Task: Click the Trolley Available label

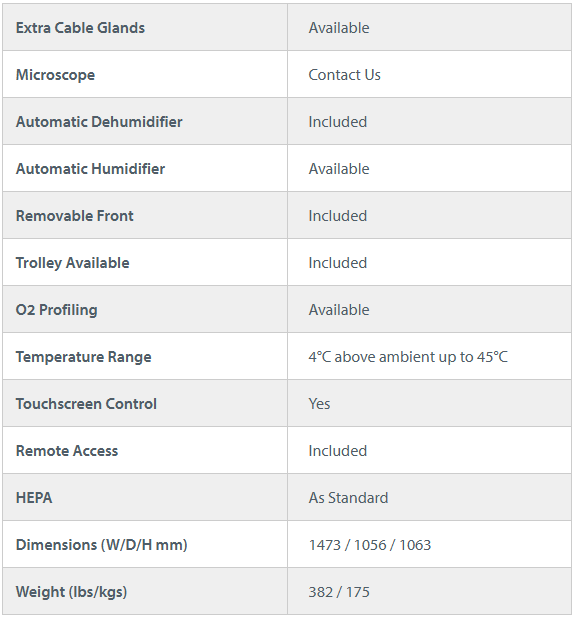Action: [73, 263]
